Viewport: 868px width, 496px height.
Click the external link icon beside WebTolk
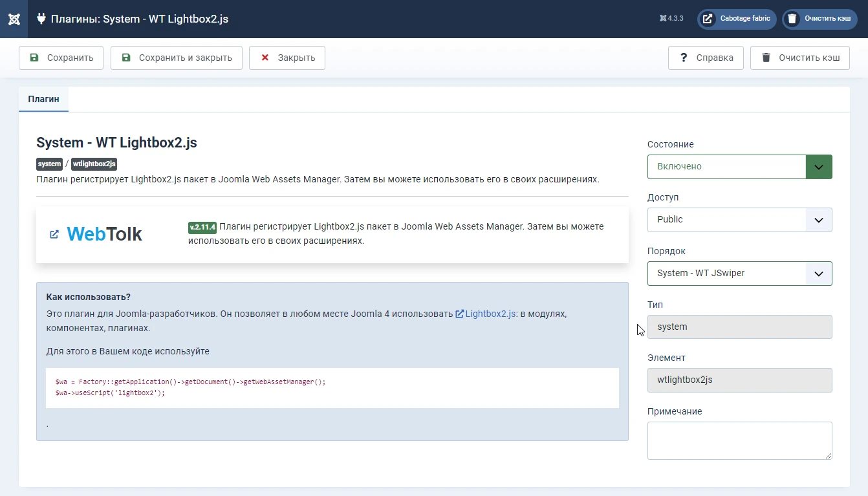pyautogui.click(x=54, y=234)
